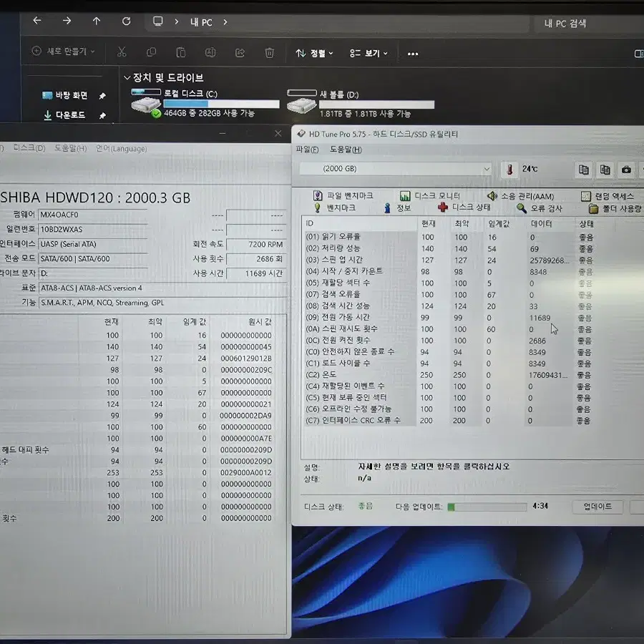The height and width of the screenshot is (644, 644).
Task: Click the second copy icon in HD Tune toolbar
Action: pos(605,169)
